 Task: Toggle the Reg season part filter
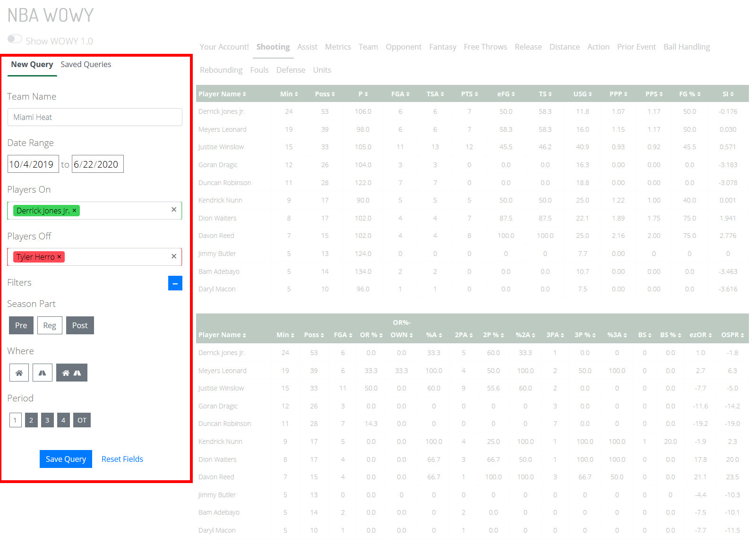pos(50,325)
